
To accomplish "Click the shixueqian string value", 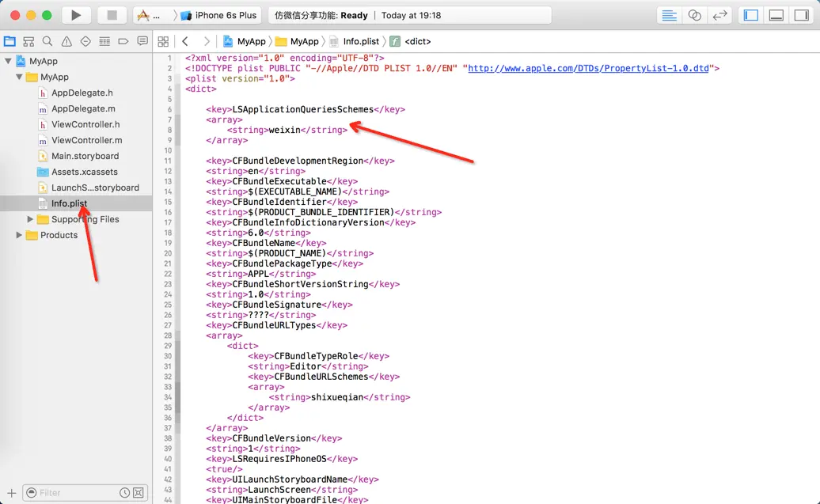I will pyautogui.click(x=337, y=397).
